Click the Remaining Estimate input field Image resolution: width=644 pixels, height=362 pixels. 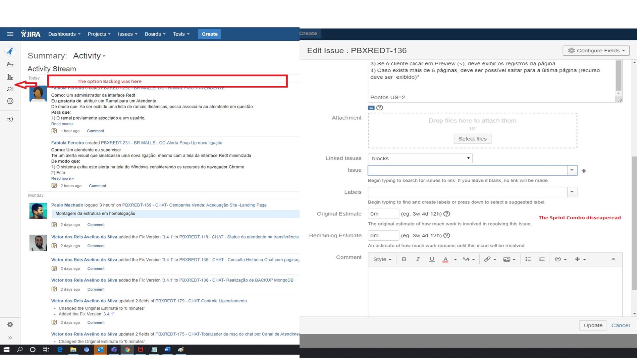(x=383, y=236)
